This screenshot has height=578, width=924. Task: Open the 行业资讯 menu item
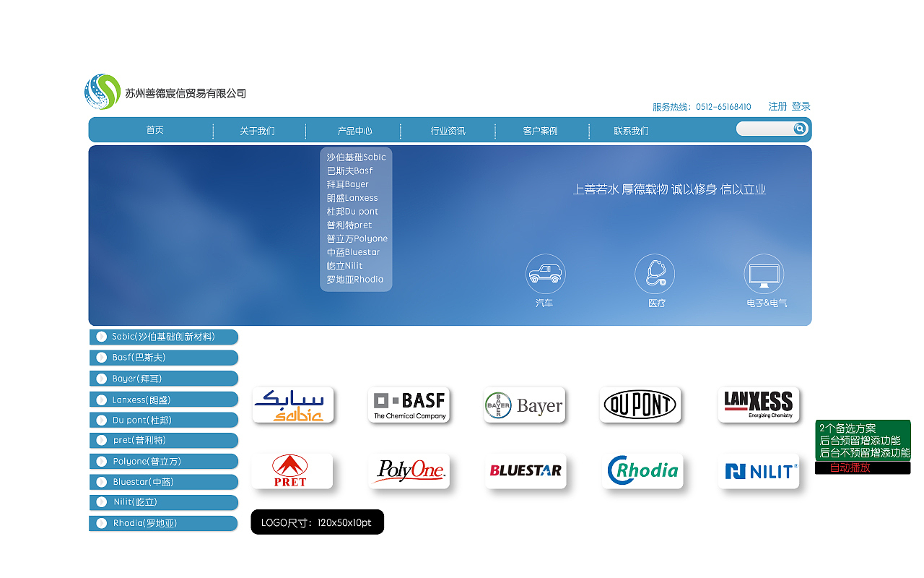[448, 131]
